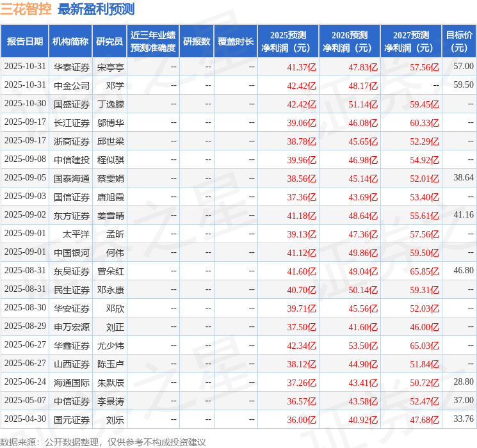Image resolution: width=477 pixels, height=448 pixels.
Task: Sort by 2025预测净利润 column header
Action: (288, 41)
